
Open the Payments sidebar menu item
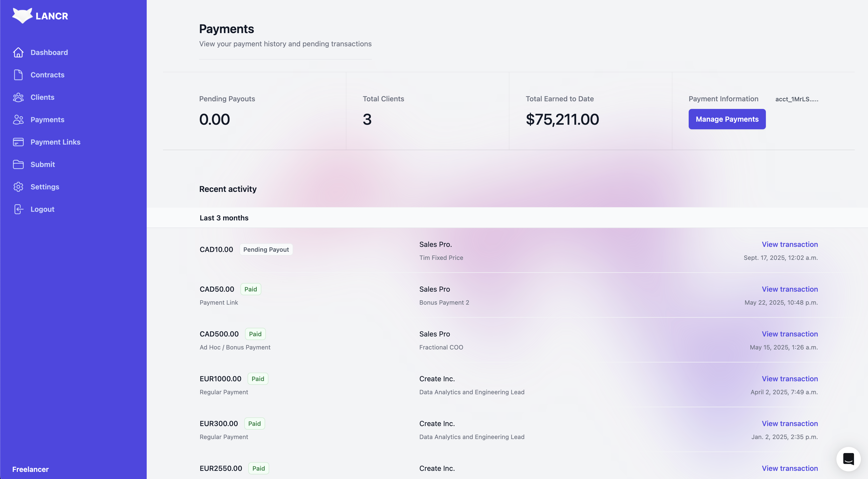pyautogui.click(x=47, y=120)
